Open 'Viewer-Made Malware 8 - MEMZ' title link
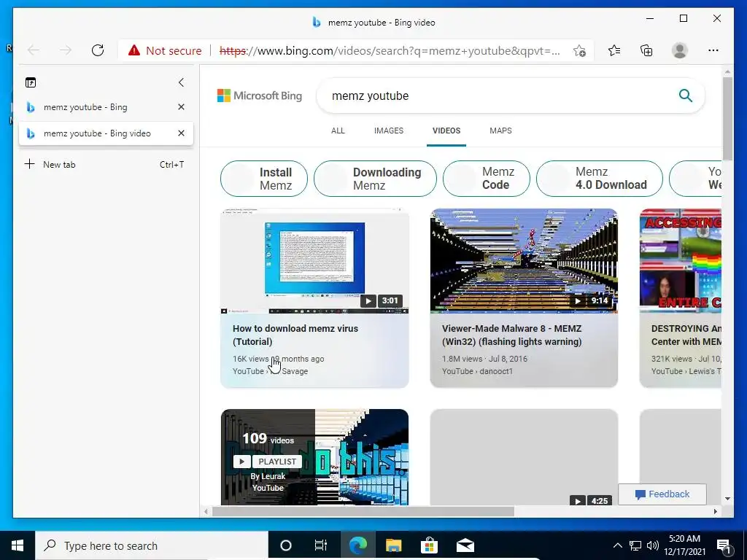Image resolution: width=747 pixels, height=560 pixels. pyautogui.click(x=511, y=335)
